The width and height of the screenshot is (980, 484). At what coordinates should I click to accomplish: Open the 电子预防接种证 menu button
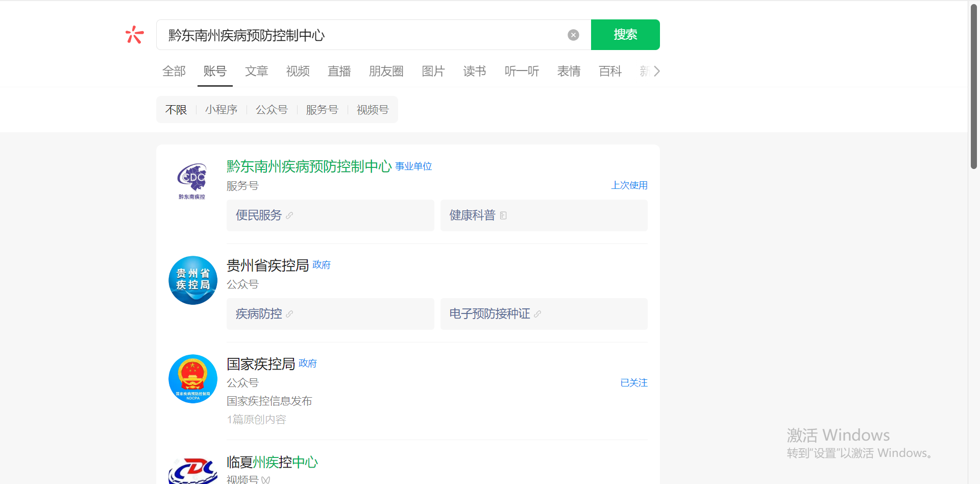coord(544,314)
